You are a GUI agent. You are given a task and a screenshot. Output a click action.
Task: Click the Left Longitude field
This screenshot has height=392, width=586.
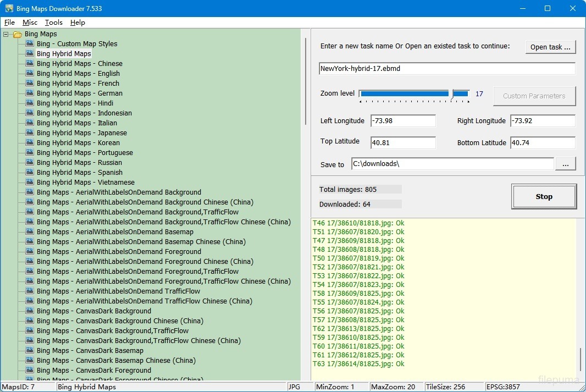[x=402, y=121]
